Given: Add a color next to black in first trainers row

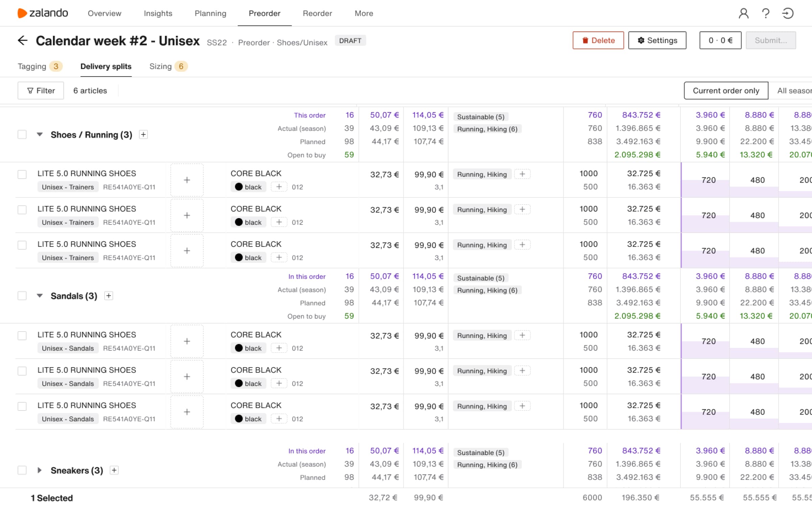Looking at the screenshot, I should (x=279, y=187).
